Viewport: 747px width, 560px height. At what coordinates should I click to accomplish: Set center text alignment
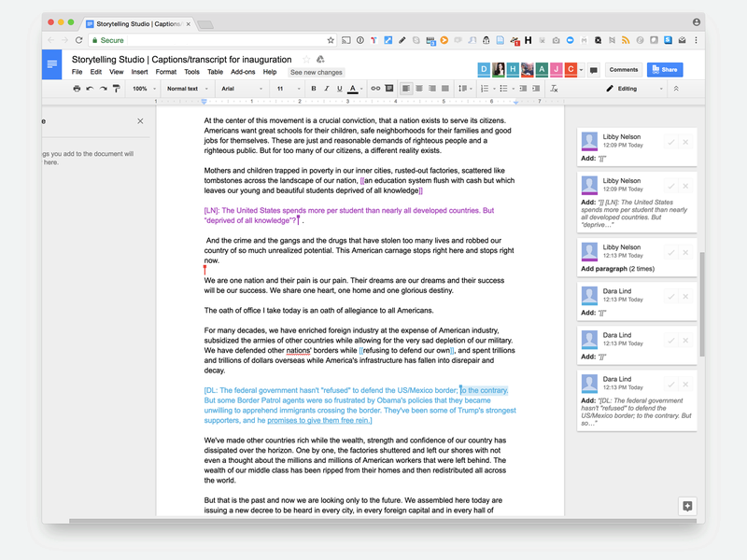click(x=419, y=89)
